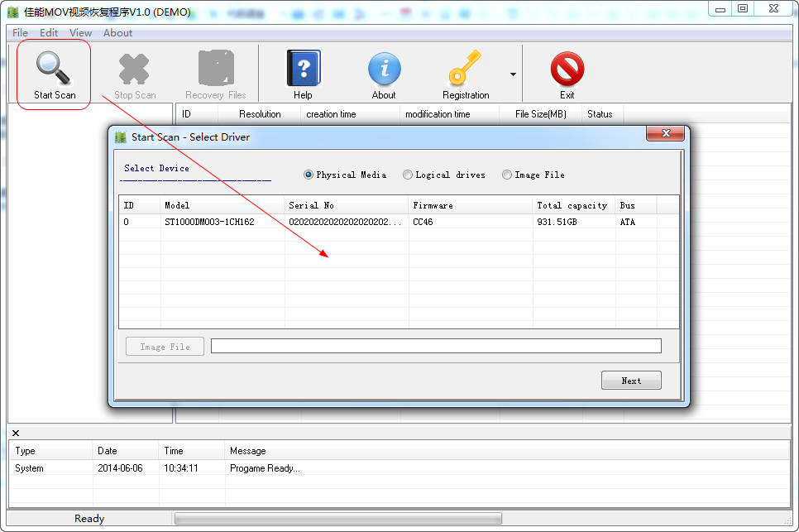Click the Next button in the dialog
Image resolution: width=799 pixels, height=532 pixels.
[x=631, y=380]
